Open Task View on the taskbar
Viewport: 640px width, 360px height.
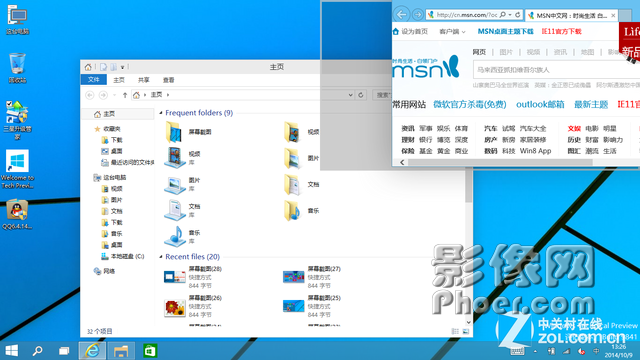(64, 350)
